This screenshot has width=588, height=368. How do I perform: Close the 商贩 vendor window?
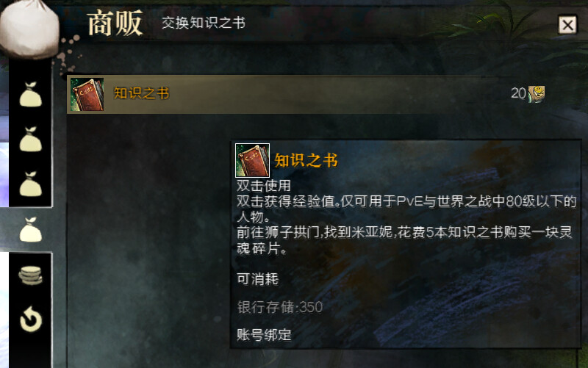(567, 25)
